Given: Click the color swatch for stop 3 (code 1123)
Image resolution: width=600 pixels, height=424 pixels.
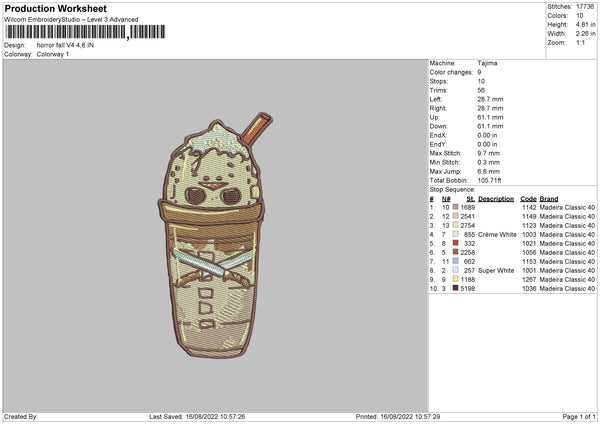Looking at the screenshot, I should 455,225.
